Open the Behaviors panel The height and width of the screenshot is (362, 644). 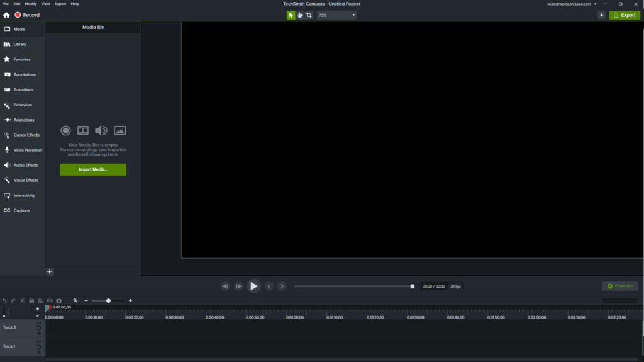pos(22,105)
